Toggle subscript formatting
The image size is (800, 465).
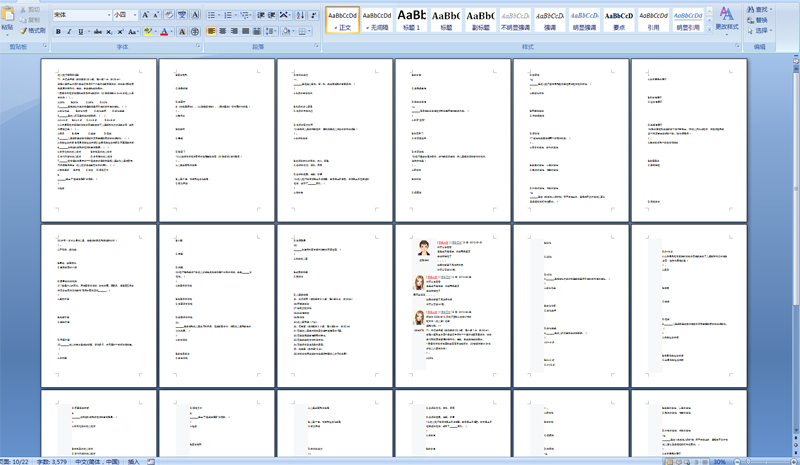pyautogui.click(x=109, y=32)
